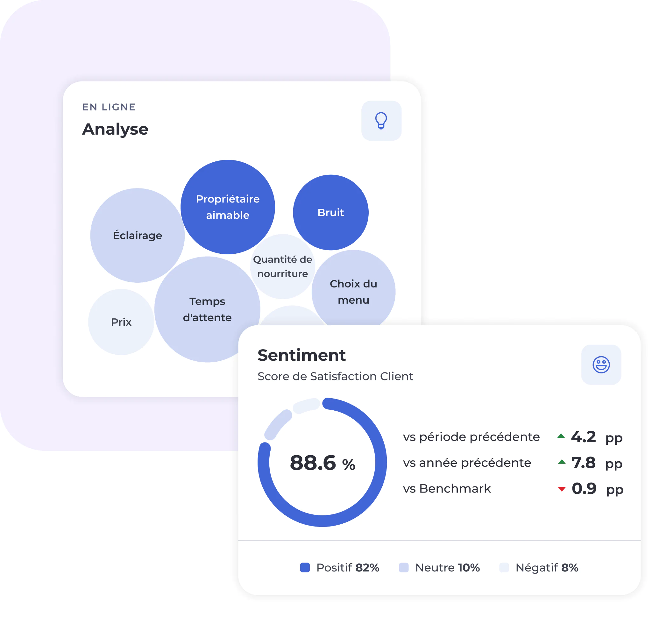Click the 'Analyse' card title
The image size is (652, 644).
point(115,129)
